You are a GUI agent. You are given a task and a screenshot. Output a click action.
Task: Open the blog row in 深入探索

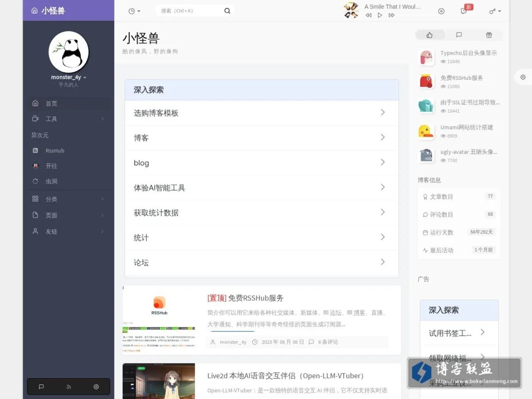tap(262, 163)
